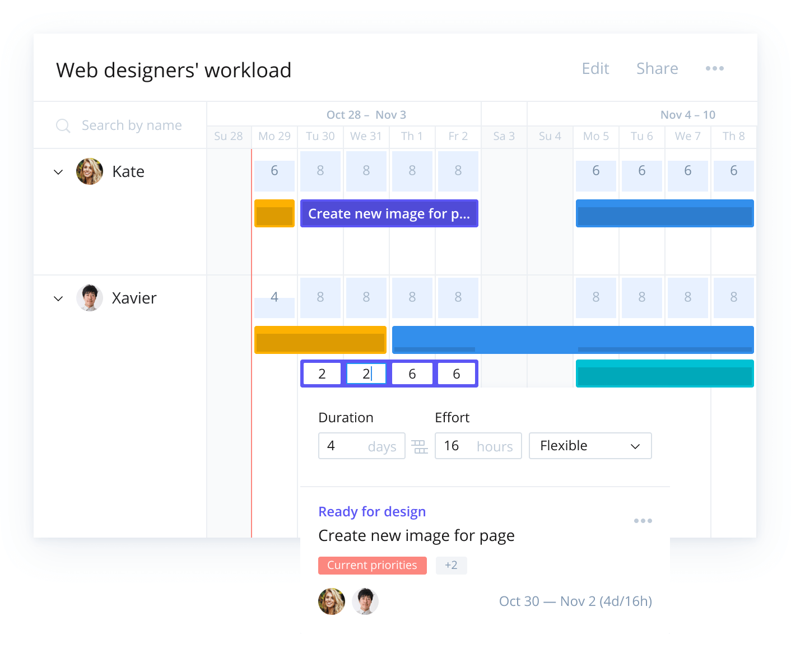Click the Su 4 day header

click(x=550, y=136)
